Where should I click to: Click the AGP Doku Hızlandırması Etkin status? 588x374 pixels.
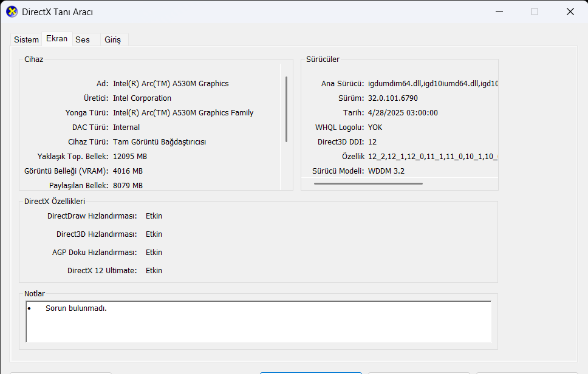coord(154,253)
